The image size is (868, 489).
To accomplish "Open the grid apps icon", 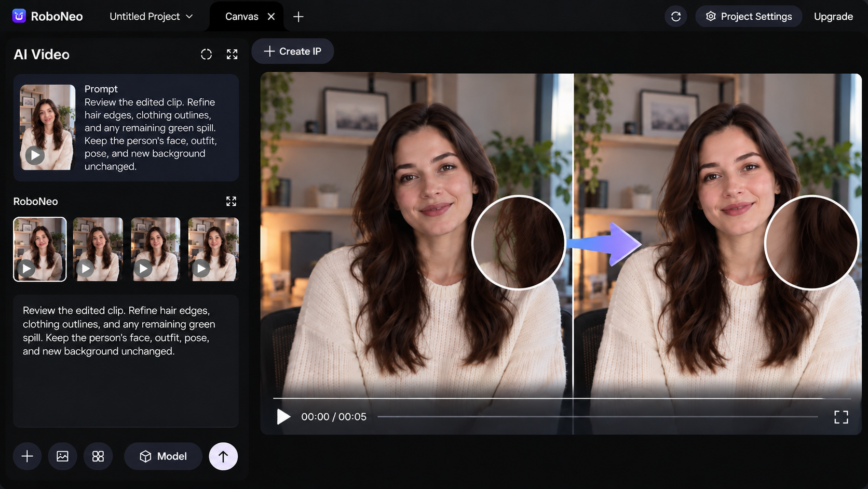I will (98, 456).
